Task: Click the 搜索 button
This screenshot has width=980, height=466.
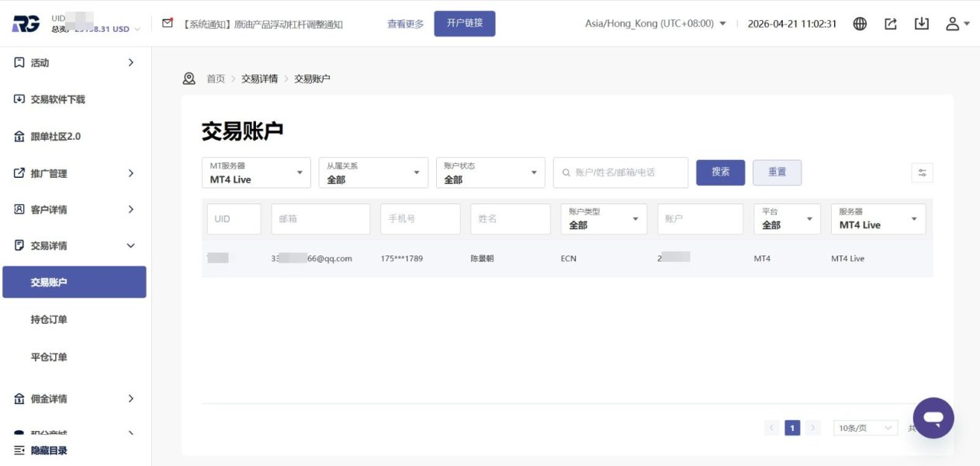Action: pyautogui.click(x=720, y=172)
